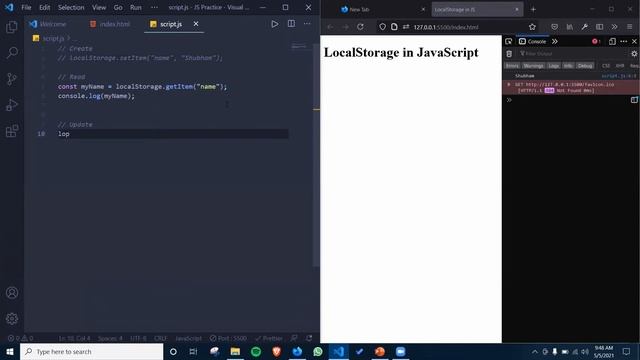The height and width of the screenshot is (360, 640).
Task: Open Console settings gear
Action: (x=634, y=53)
